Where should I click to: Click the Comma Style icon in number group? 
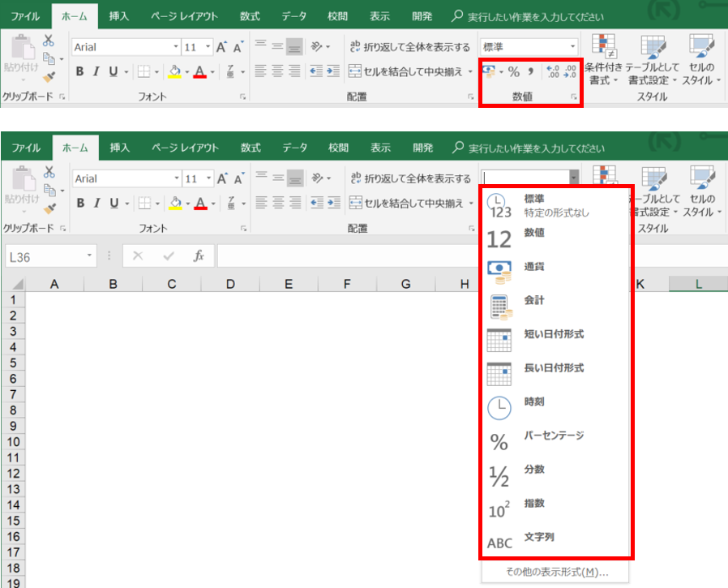(x=531, y=72)
